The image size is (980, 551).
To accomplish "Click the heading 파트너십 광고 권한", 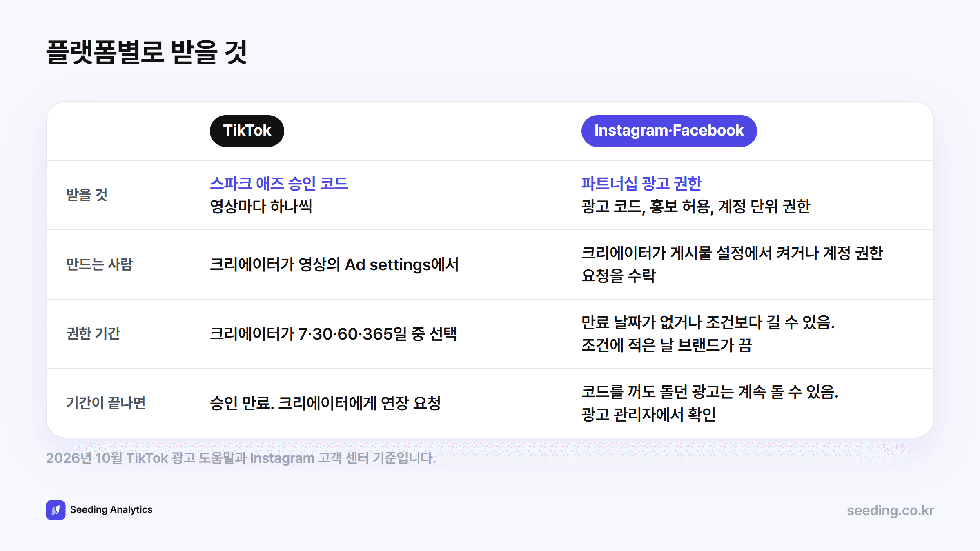I will coord(641,183).
